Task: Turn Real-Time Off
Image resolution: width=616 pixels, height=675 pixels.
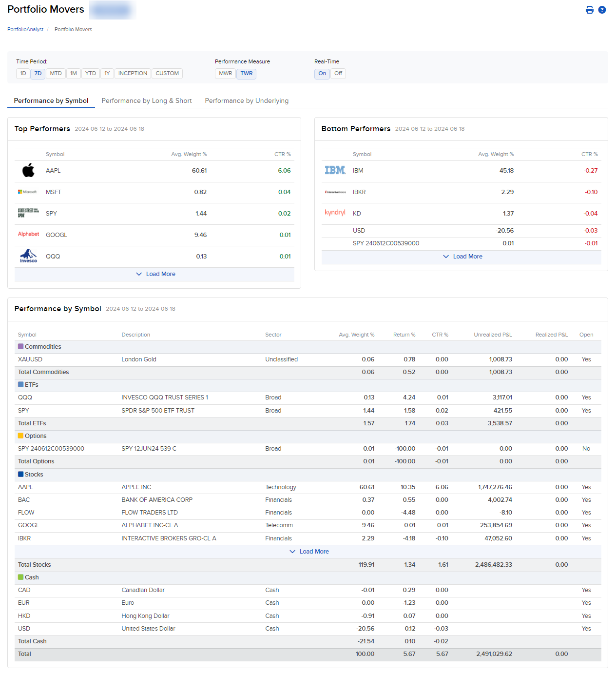Action: pos(338,74)
